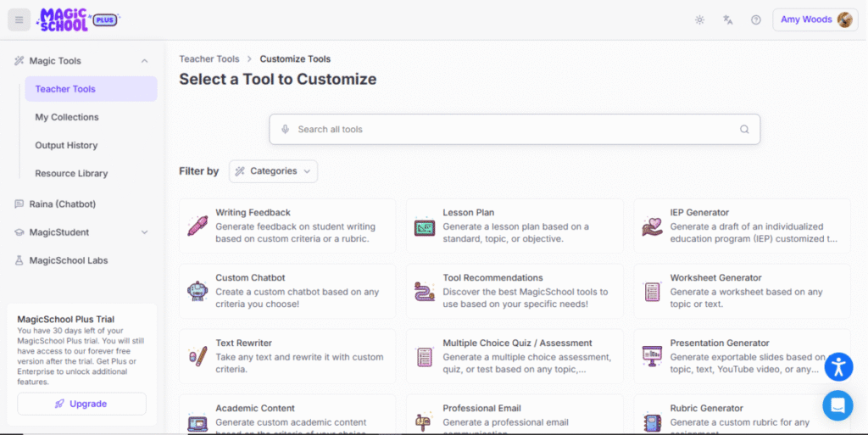Screen dimensions: 868x435
Task: Click the microphone icon in search bar
Action: point(286,130)
